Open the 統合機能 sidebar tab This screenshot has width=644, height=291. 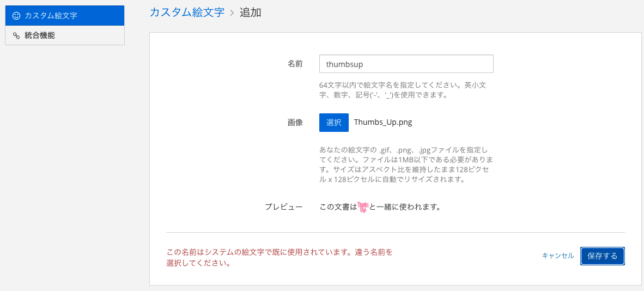coord(65,35)
